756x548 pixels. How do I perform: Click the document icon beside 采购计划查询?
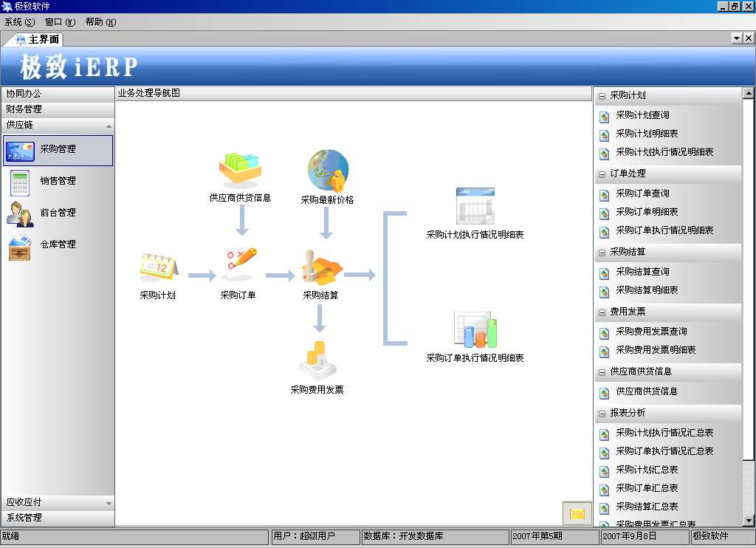tap(604, 117)
